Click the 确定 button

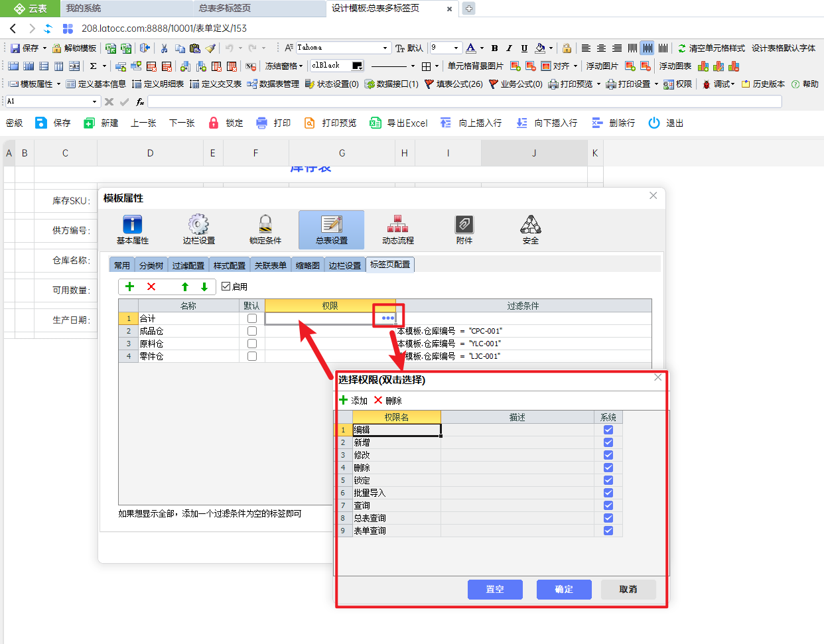click(x=564, y=589)
